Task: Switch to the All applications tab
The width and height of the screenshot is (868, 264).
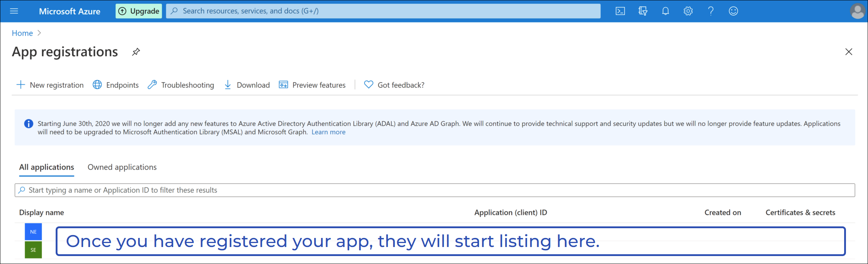Action: coord(47,167)
